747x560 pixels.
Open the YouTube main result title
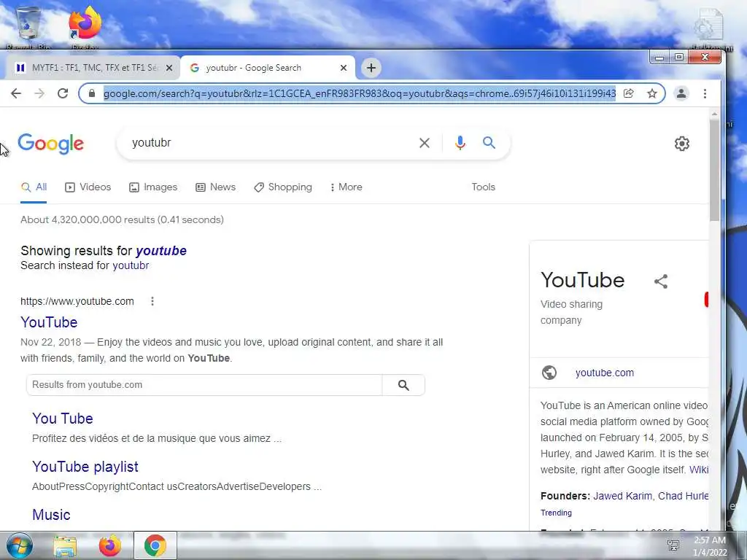click(49, 322)
